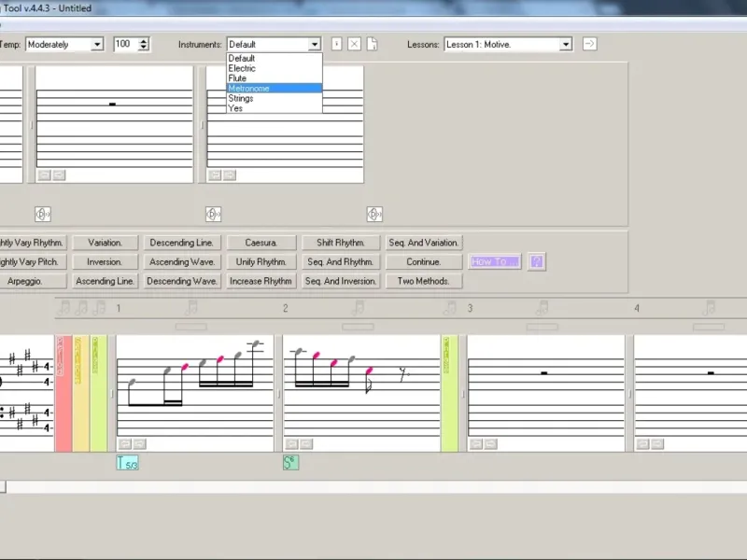Viewport: 747px width, 560px height.
Task: Click the rightmost speaker icon below motive panels
Action: point(374,214)
